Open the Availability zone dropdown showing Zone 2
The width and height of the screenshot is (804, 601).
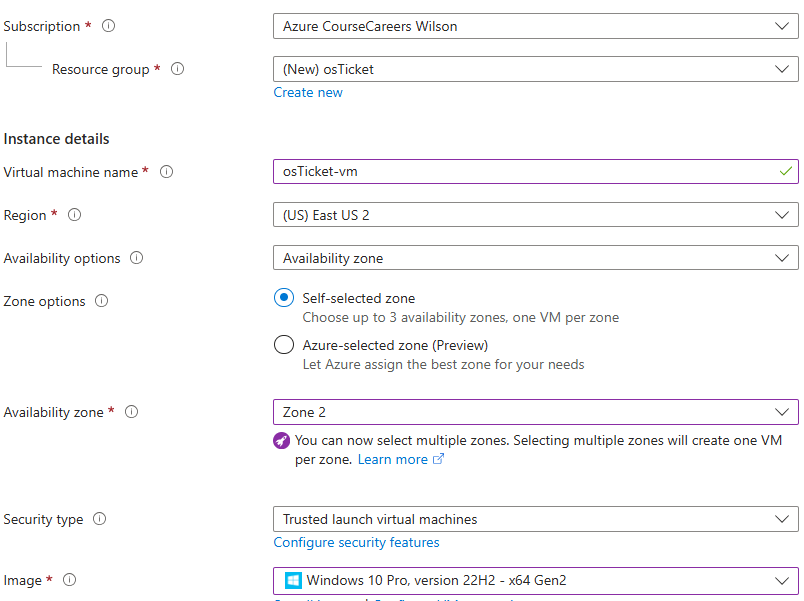pos(535,412)
